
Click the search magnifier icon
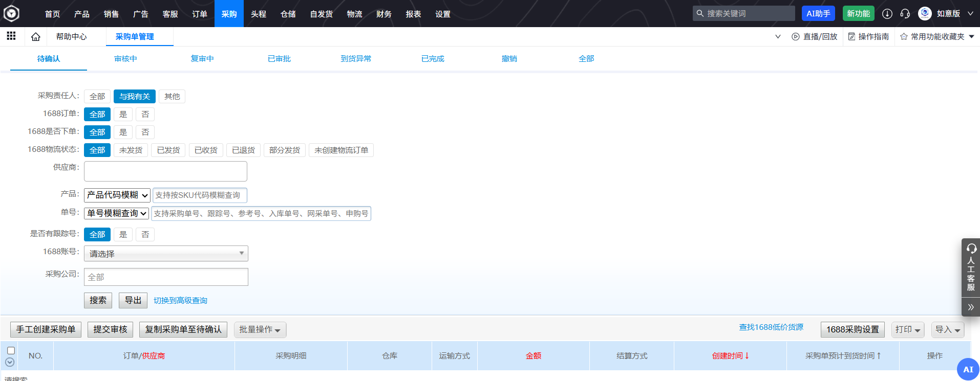point(700,13)
